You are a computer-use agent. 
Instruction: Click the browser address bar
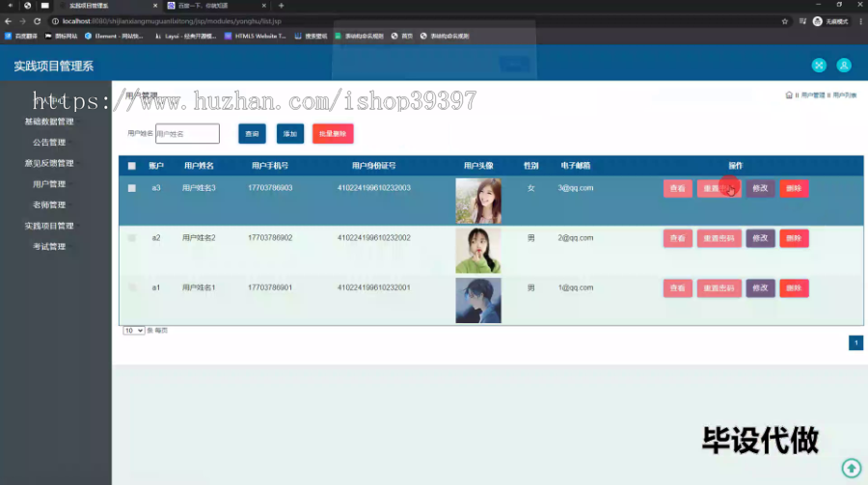(x=415, y=21)
